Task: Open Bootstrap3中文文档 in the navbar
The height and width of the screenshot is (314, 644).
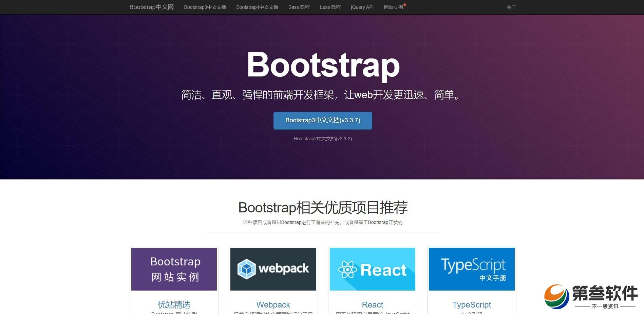Action: click(x=205, y=7)
